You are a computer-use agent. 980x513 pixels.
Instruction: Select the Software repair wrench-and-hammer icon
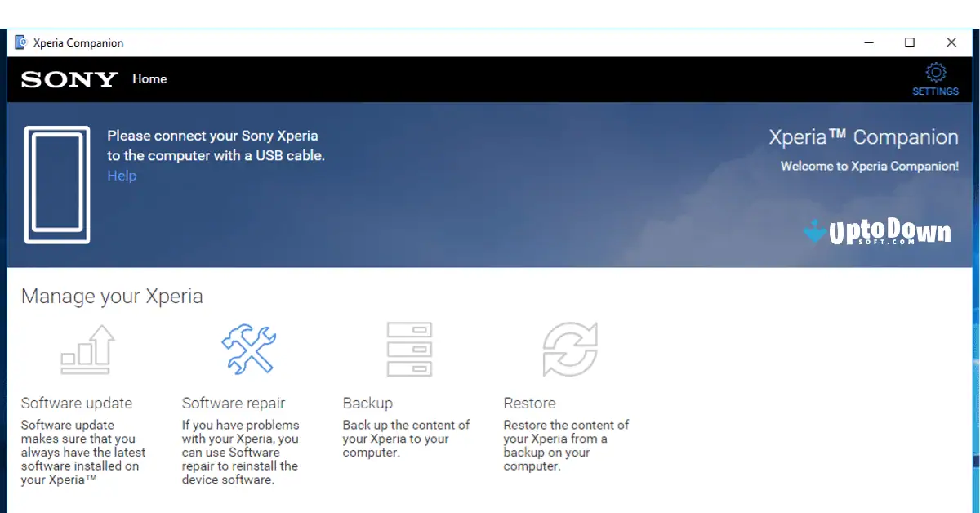pos(247,350)
